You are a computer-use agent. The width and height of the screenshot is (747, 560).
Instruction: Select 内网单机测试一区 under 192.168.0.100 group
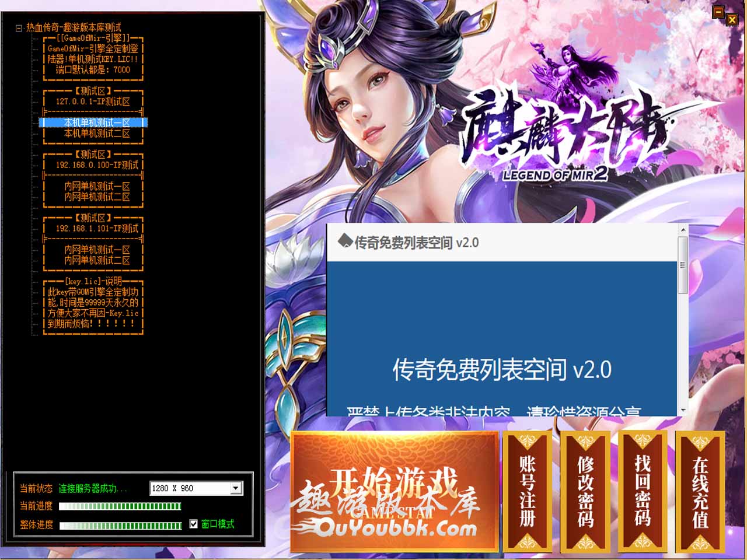(93, 186)
